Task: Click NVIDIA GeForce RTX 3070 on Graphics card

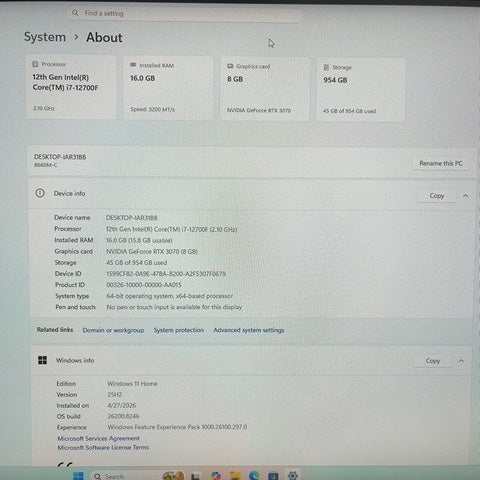Action: point(259,110)
